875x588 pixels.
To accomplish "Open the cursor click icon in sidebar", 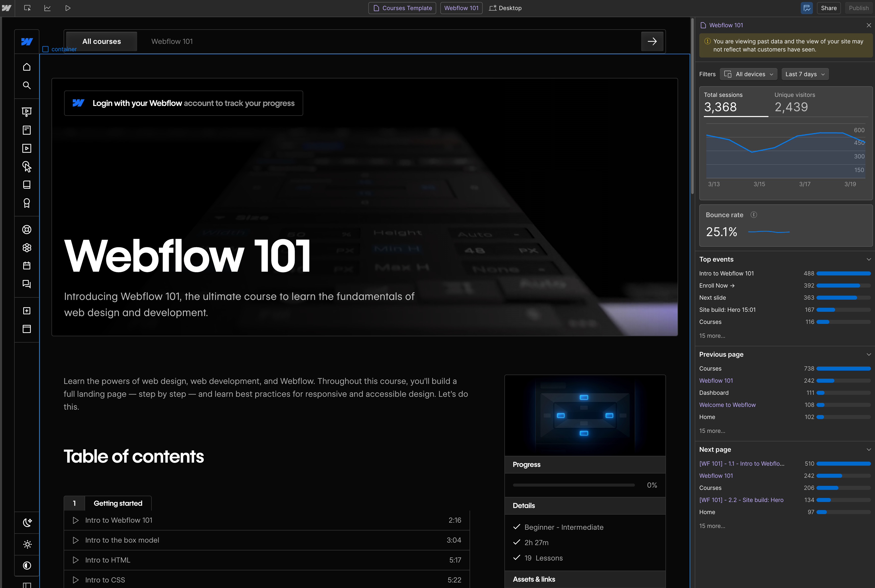I will click(27, 166).
